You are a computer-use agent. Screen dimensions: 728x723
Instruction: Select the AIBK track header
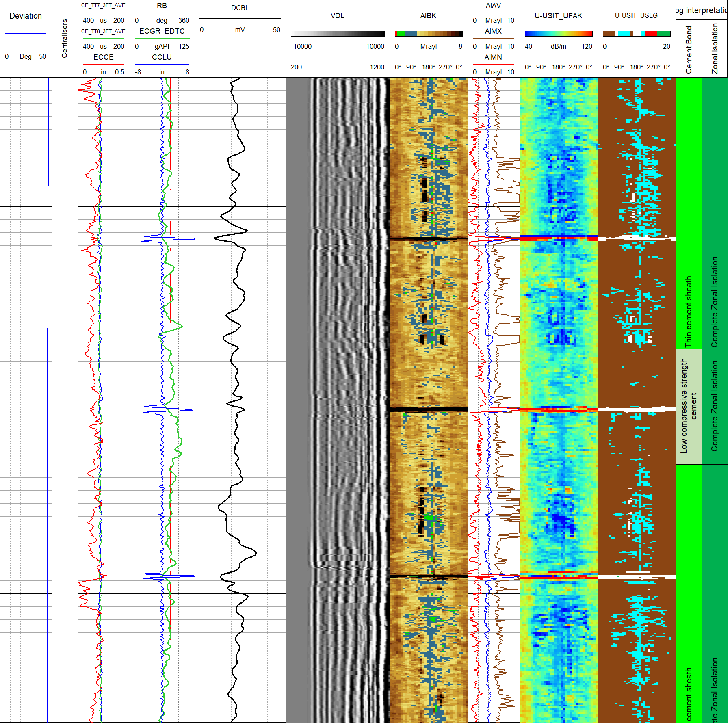point(428,16)
